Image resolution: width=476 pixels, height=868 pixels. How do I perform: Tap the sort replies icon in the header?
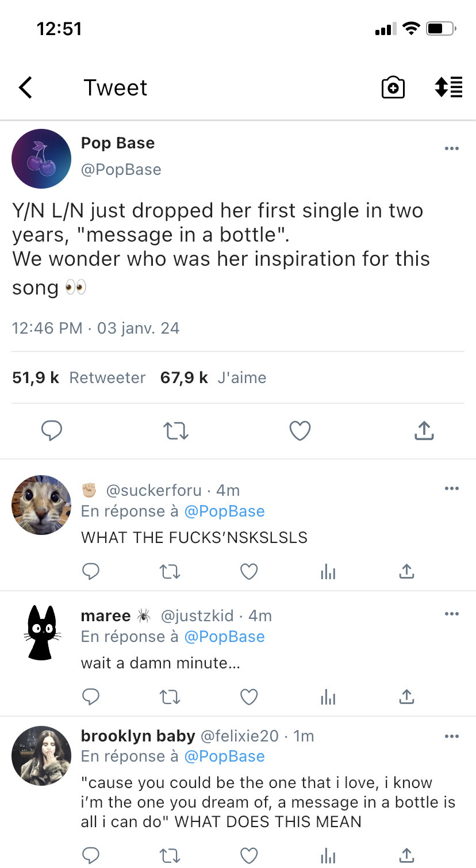coord(448,87)
